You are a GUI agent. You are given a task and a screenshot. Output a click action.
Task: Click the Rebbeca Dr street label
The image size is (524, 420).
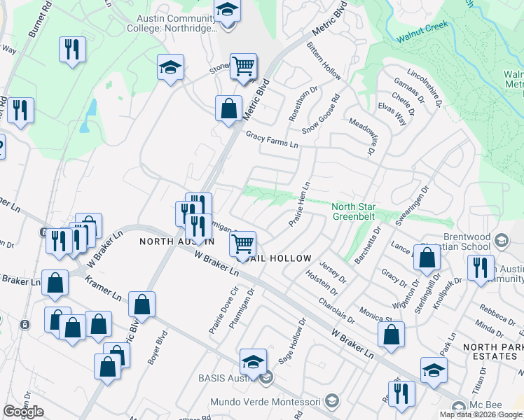point(497,315)
